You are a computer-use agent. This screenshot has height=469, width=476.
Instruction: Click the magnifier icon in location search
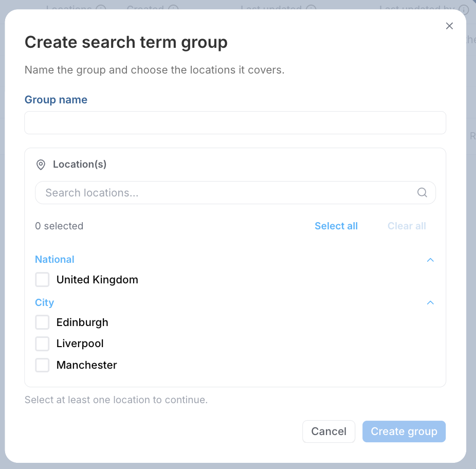(x=422, y=192)
